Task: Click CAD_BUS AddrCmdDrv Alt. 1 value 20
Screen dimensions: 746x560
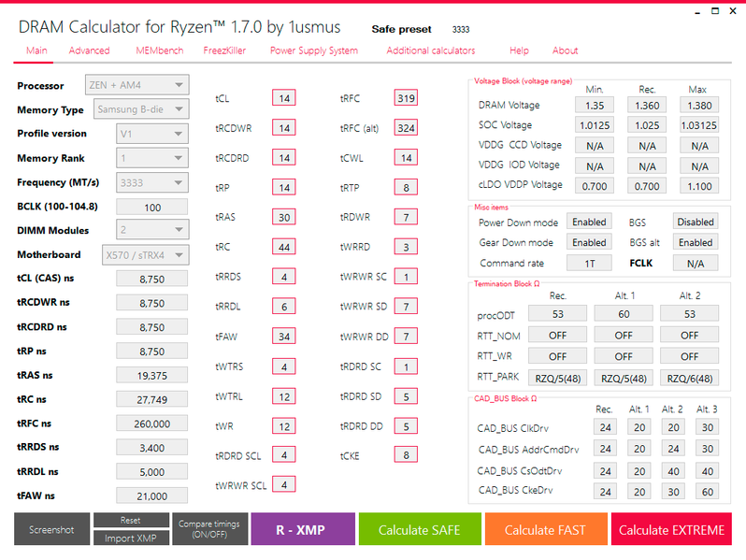Action: click(x=639, y=449)
